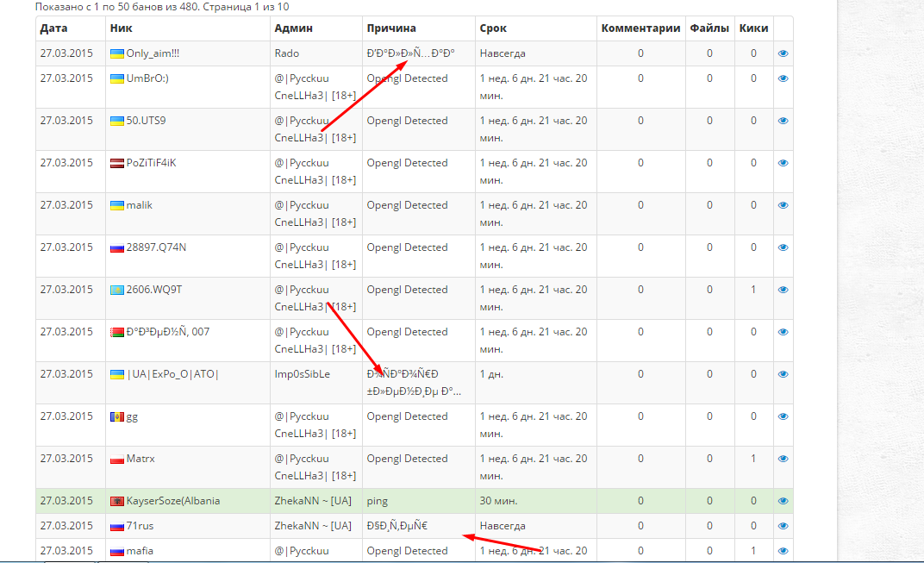Click the eye icon for 28897.Q74N
The image size is (924, 563).
783,247
